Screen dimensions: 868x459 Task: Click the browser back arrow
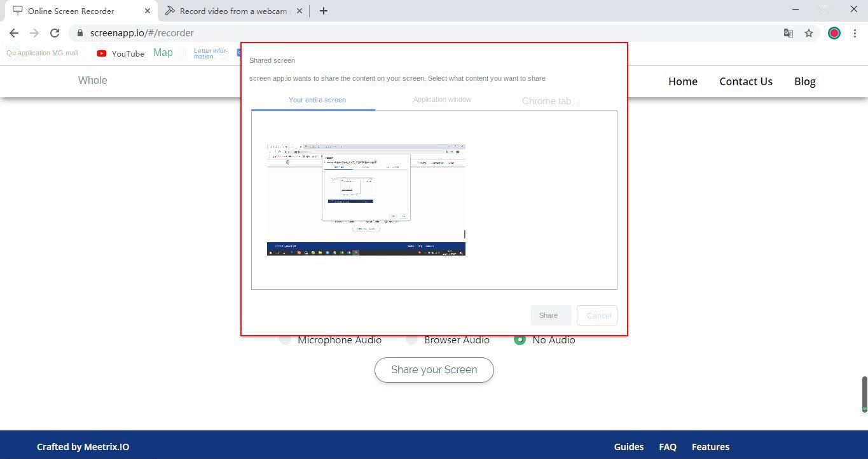(14, 33)
